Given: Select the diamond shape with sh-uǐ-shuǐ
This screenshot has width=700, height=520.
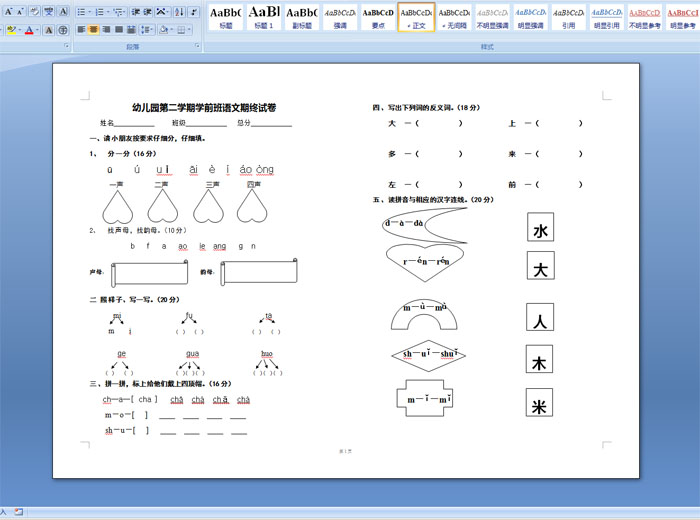Looking at the screenshot, I should click(429, 355).
